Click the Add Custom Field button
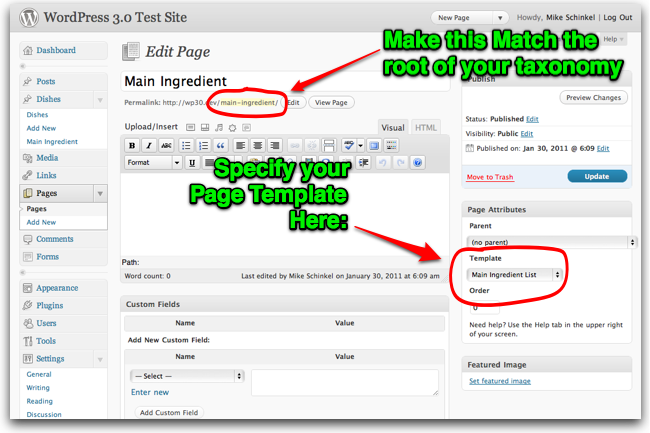Image resolution: width=650 pixels, height=433 pixels. pyautogui.click(x=169, y=412)
